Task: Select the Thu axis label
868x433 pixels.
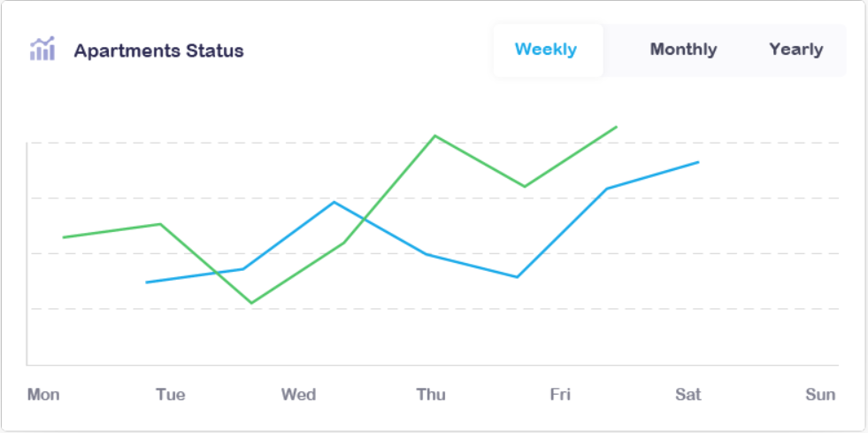Action: [x=431, y=394]
